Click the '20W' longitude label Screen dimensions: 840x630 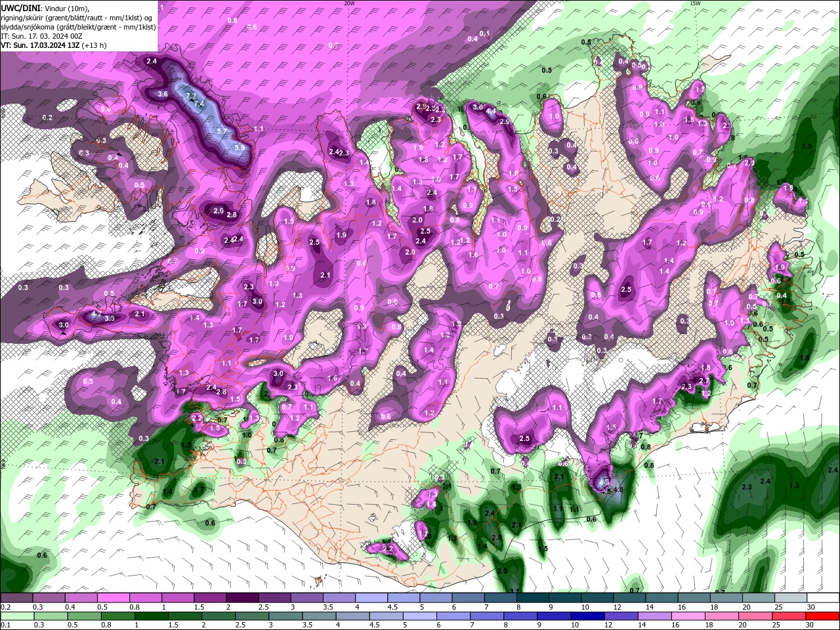[349, 3]
